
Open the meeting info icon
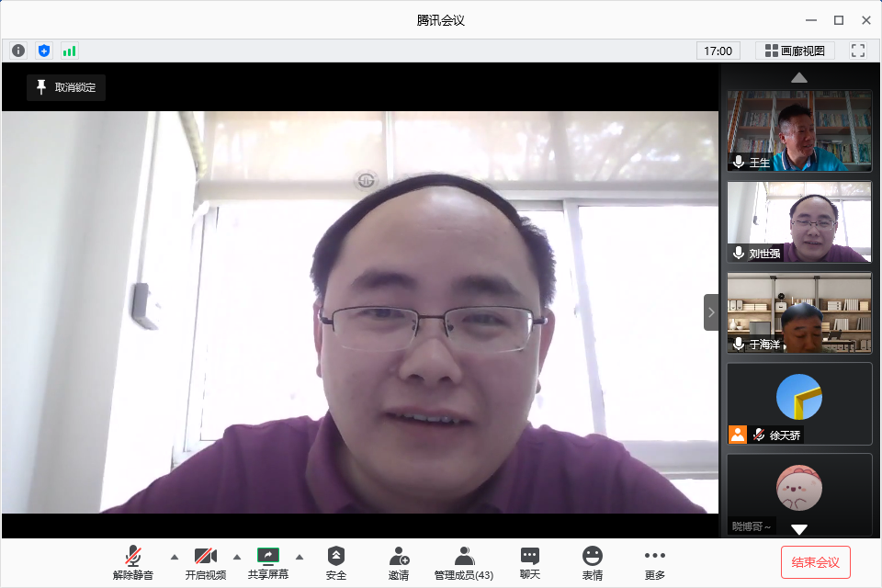[x=18, y=51]
